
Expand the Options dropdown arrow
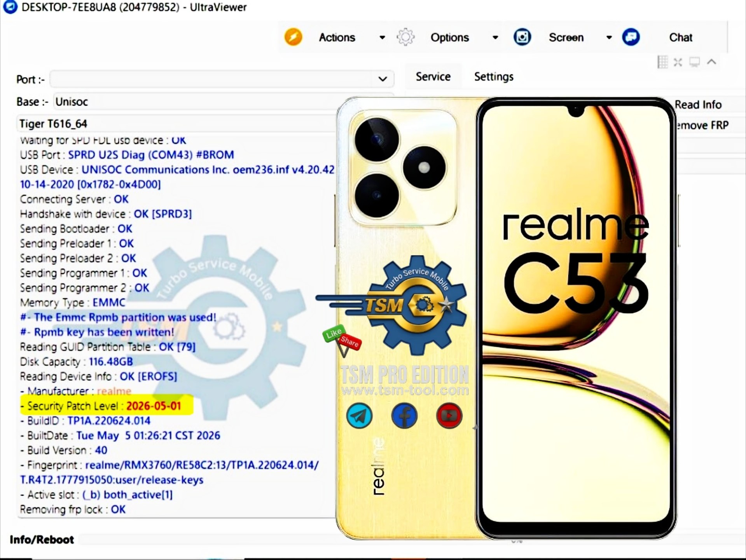tap(495, 37)
